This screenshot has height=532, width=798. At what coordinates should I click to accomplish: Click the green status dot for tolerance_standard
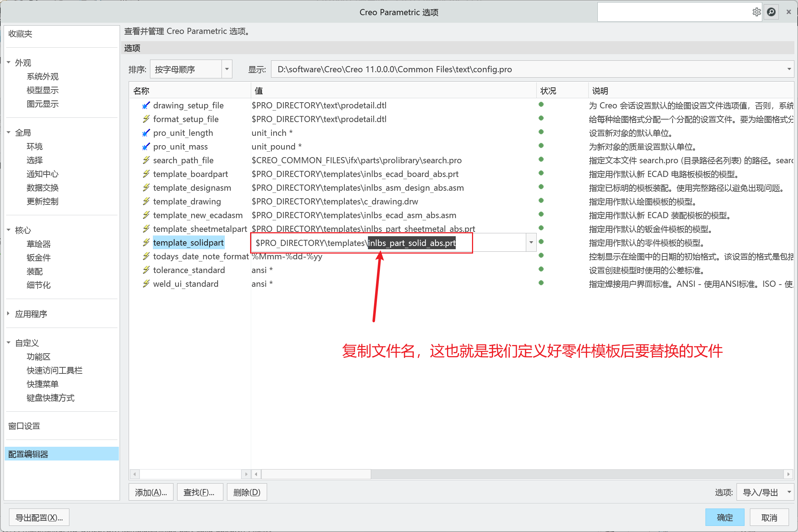pos(541,269)
